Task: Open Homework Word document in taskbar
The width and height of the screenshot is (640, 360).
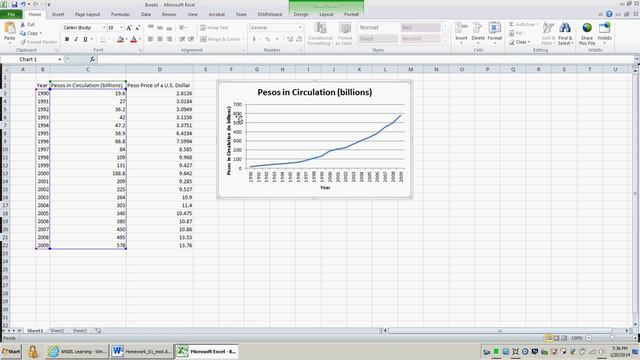Action: pos(141,351)
